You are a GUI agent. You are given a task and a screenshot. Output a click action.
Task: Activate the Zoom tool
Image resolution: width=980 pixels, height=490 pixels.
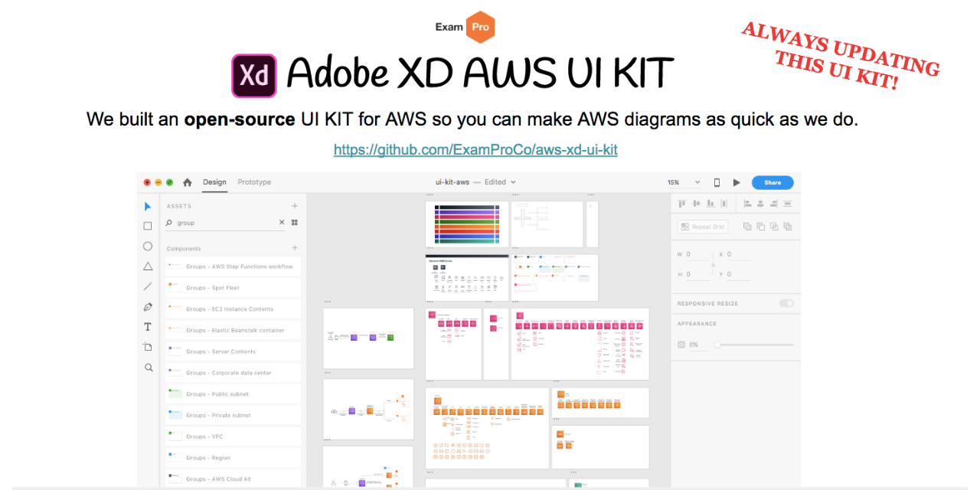(148, 367)
